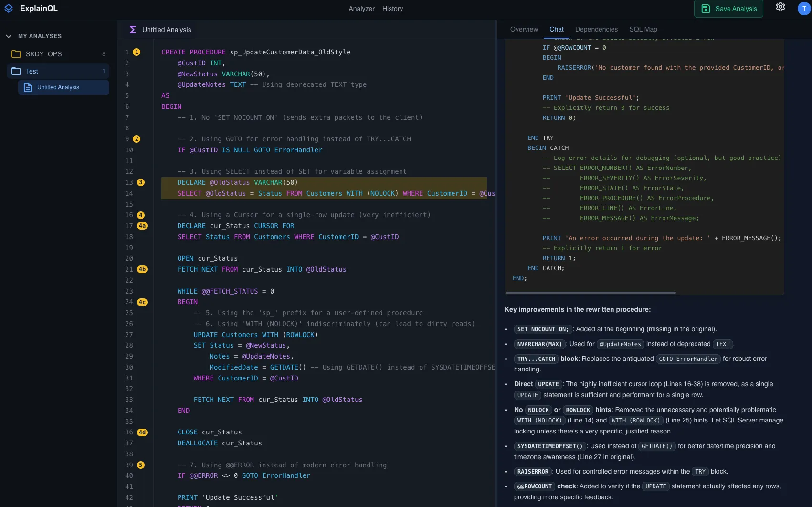Click the Save Analysis button
Image resolution: width=812 pixels, height=507 pixels.
click(x=728, y=9)
